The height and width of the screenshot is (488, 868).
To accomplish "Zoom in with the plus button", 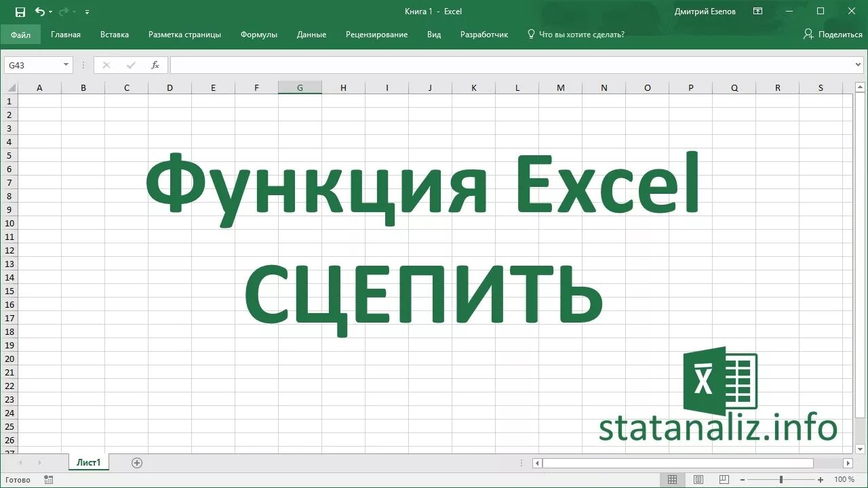I will tap(819, 480).
